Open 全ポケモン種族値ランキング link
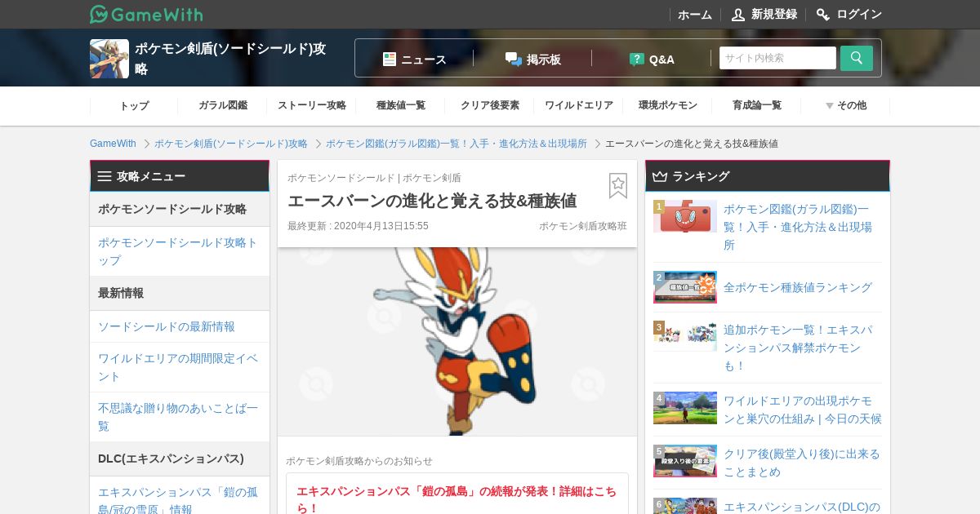The width and height of the screenshot is (980, 514). (x=798, y=287)
